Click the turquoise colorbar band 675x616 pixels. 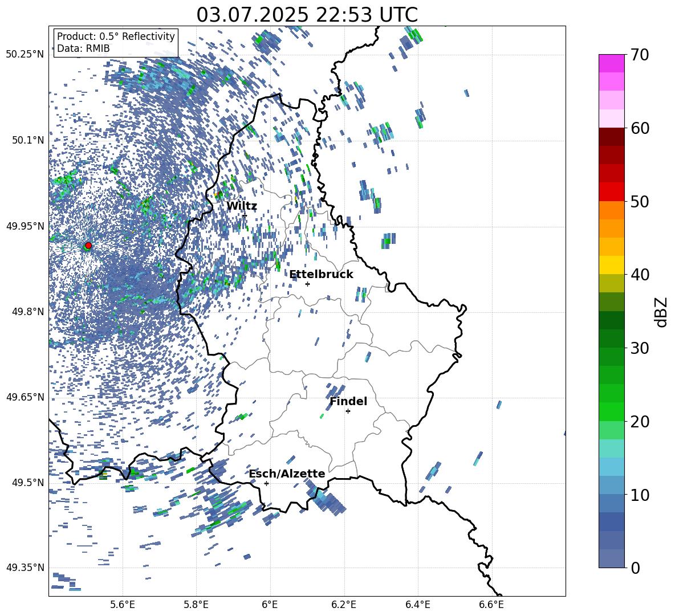coord(612,448)
